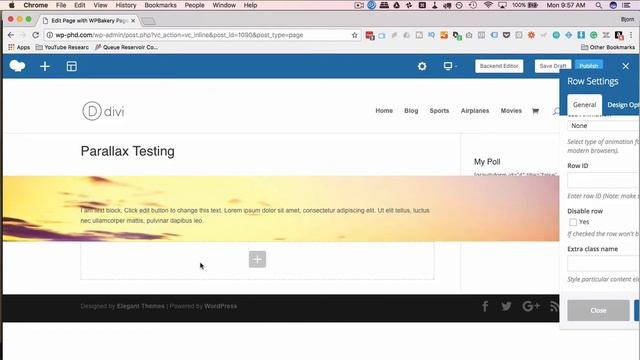Switch to Design Options tab
Image resolution: width=640 pixels, height=360 pixels.
tap(623, 105)
